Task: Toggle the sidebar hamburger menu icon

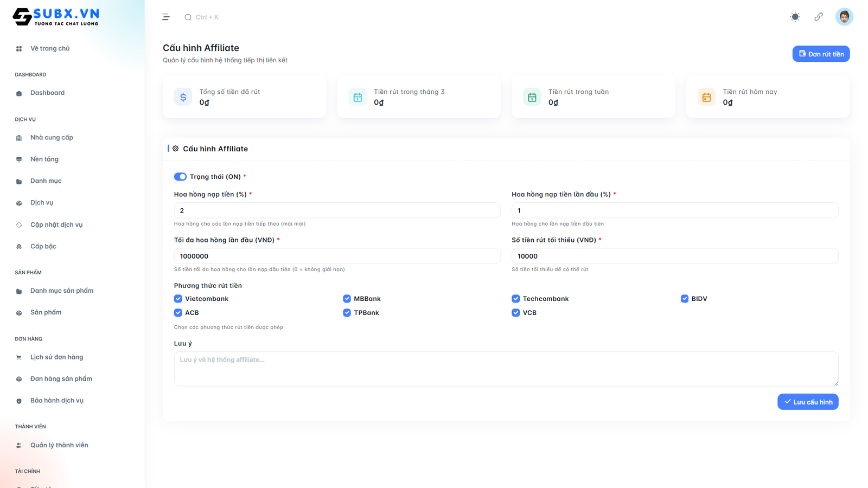Action: point(166,17)
